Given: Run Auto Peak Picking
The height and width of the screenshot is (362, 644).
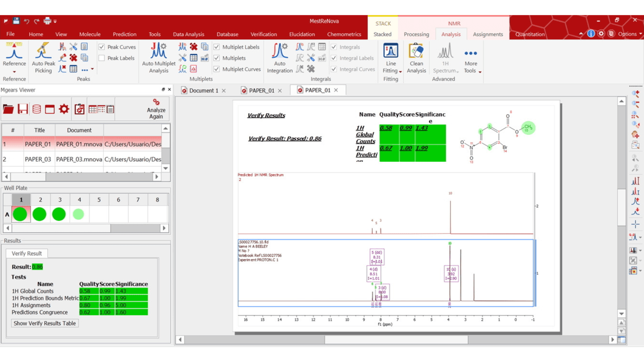Looking at the screenshot, I should click(x=43, y=58).
